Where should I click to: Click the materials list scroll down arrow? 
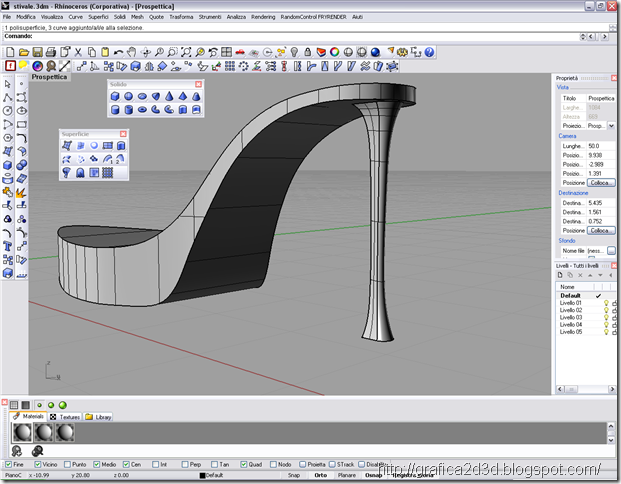611,440
